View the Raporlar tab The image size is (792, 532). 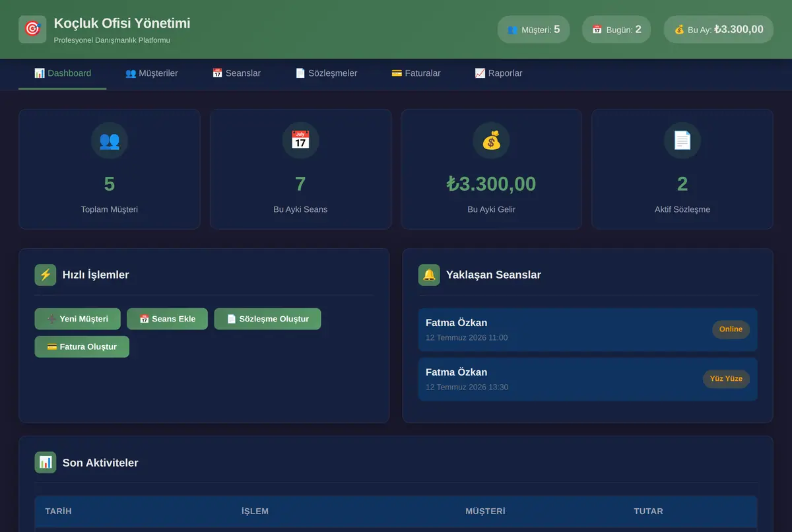pyautogui.click(x=498, y=73)
